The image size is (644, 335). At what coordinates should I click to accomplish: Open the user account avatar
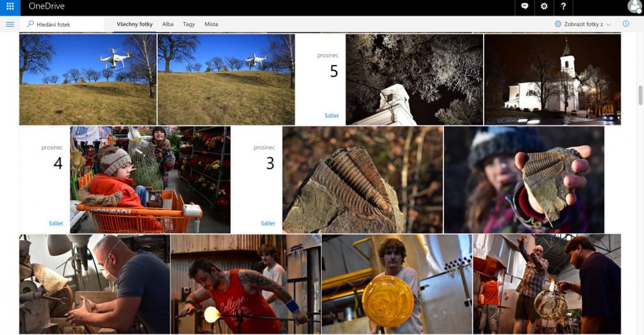coord(635,7)
